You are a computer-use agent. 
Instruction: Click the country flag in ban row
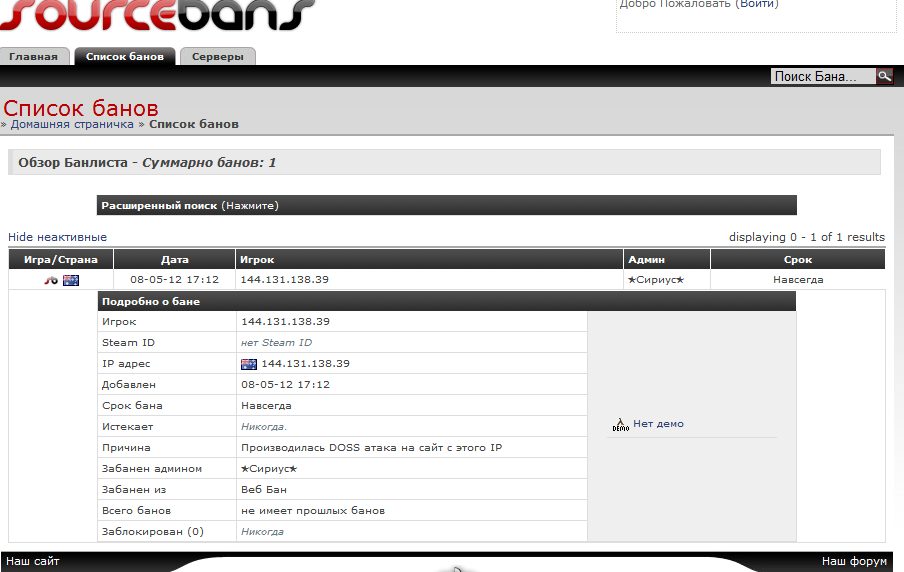point(71,280)
